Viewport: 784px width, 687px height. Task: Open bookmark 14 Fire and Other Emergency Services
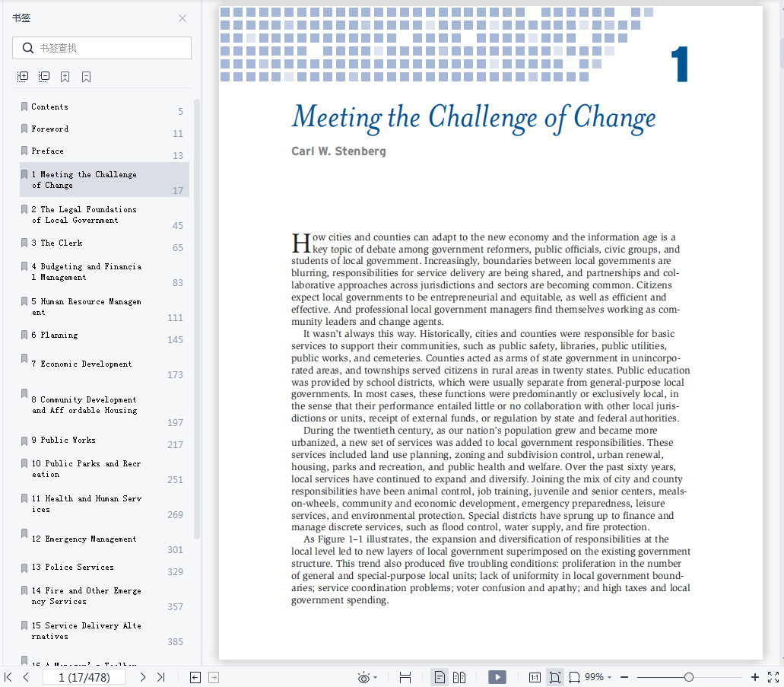(x=104, y=596)
